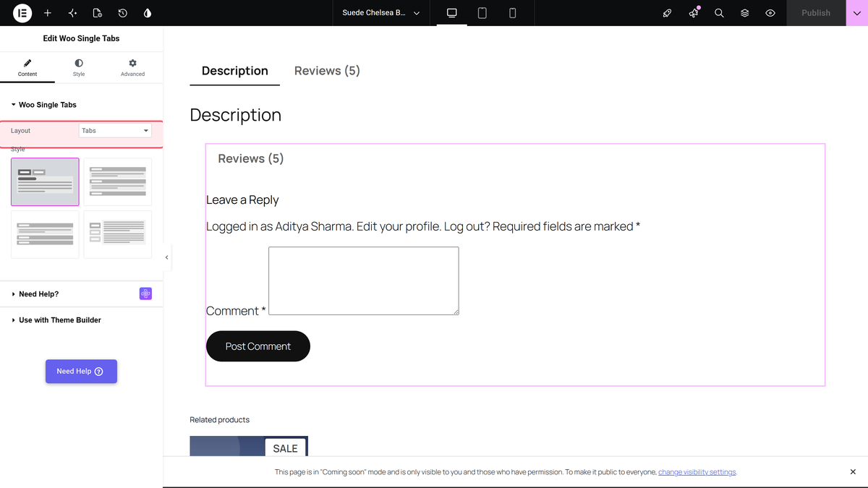Click the large Description heading
This screenshot has height=488, width=868.
click(236, 115)
